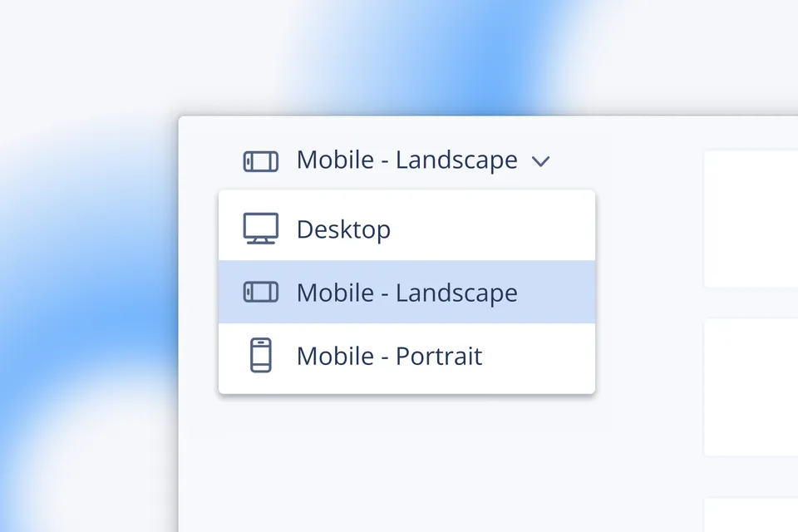Image resolution: width=798 pixels, height=532 pixels.
Task: Click the highlighted row's empty area after its label
Action: pos(555,293)
